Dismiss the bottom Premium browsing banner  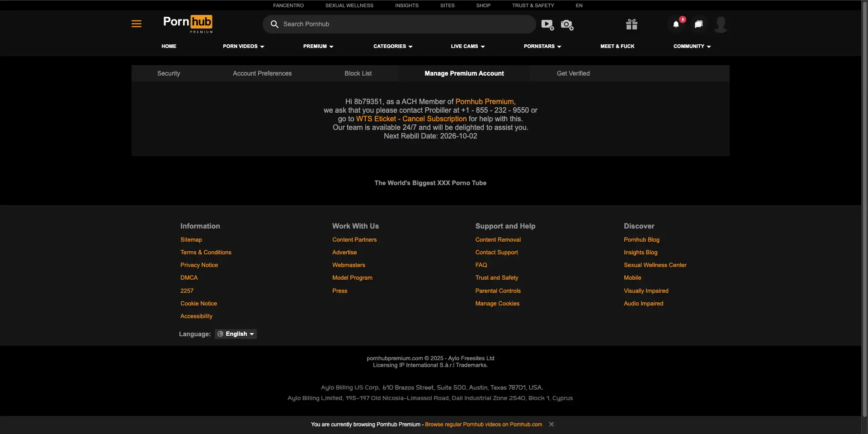coord(551,424)
